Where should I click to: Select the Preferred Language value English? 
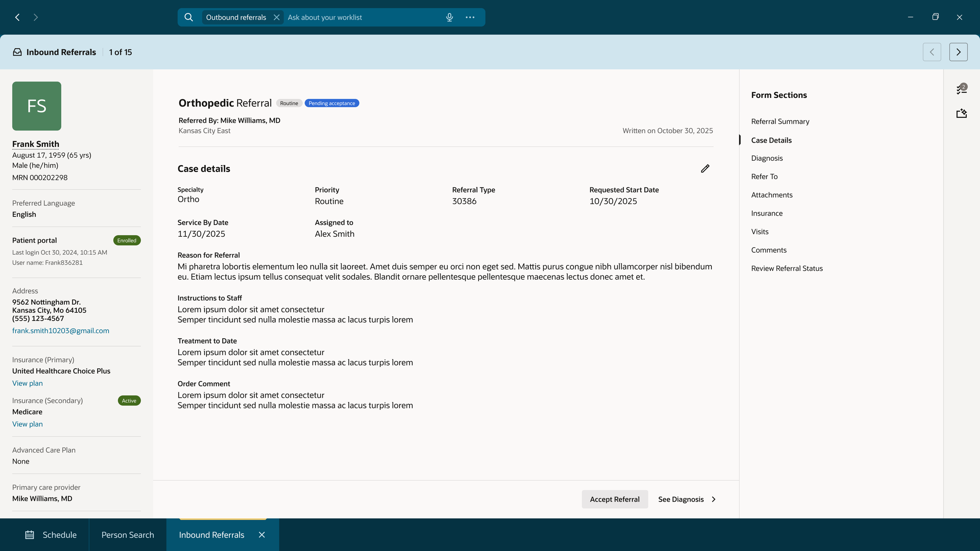(24, 214)
